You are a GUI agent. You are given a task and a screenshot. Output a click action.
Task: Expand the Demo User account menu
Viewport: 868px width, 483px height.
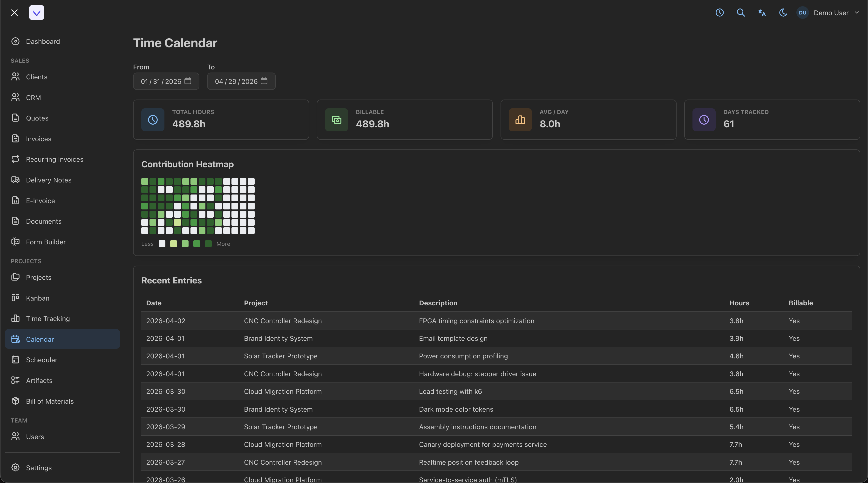coord(831,13)
